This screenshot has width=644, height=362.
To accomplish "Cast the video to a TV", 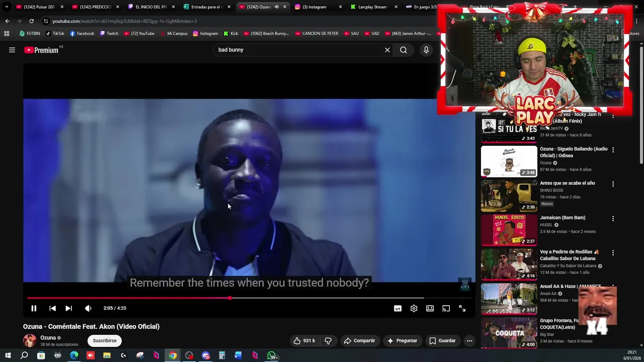I will (446, 308).
